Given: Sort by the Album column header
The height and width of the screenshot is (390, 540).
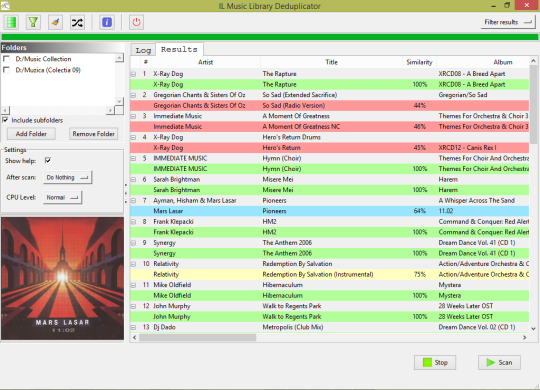Looking at the screenshot, I should (483, 62).
